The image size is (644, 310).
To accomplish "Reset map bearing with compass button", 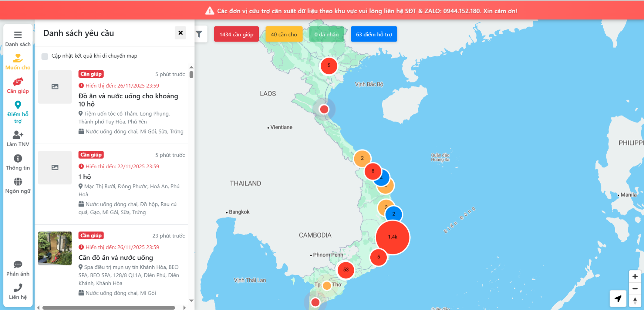I will coord(635,301).
